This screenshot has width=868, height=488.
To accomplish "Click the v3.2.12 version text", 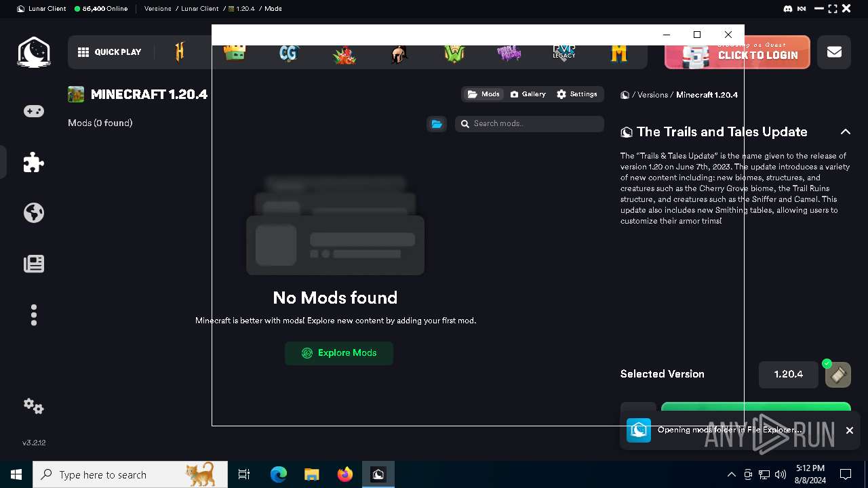I will coord(34,443).
